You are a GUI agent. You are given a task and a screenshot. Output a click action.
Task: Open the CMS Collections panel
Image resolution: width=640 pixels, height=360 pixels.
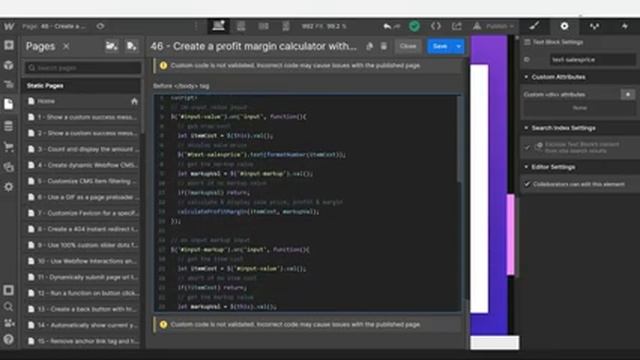(x=9, y=126)
